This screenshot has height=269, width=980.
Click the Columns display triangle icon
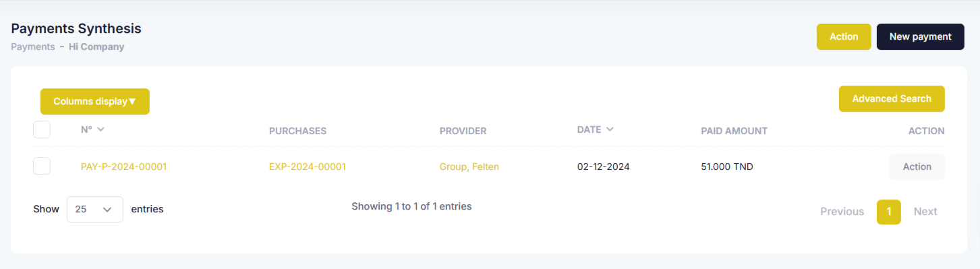click(x=132, y=101)
